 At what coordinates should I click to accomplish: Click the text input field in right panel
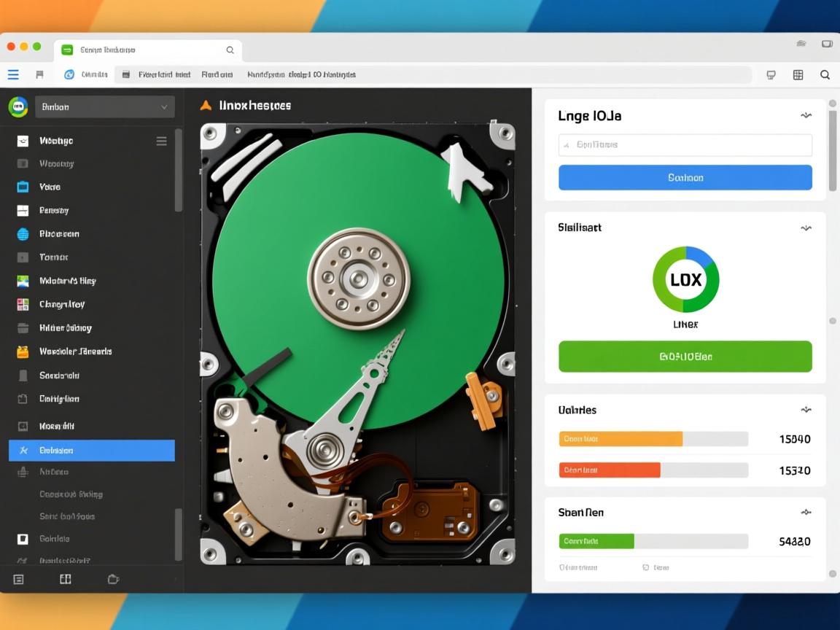[x=685, y=145]
